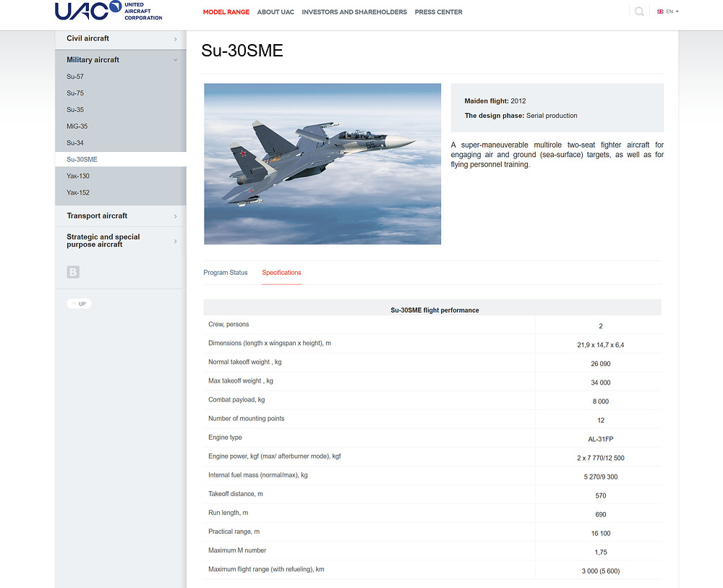Collapse the Military aircraft section
This screenshot has height=588, width=723.
(121, 60)
